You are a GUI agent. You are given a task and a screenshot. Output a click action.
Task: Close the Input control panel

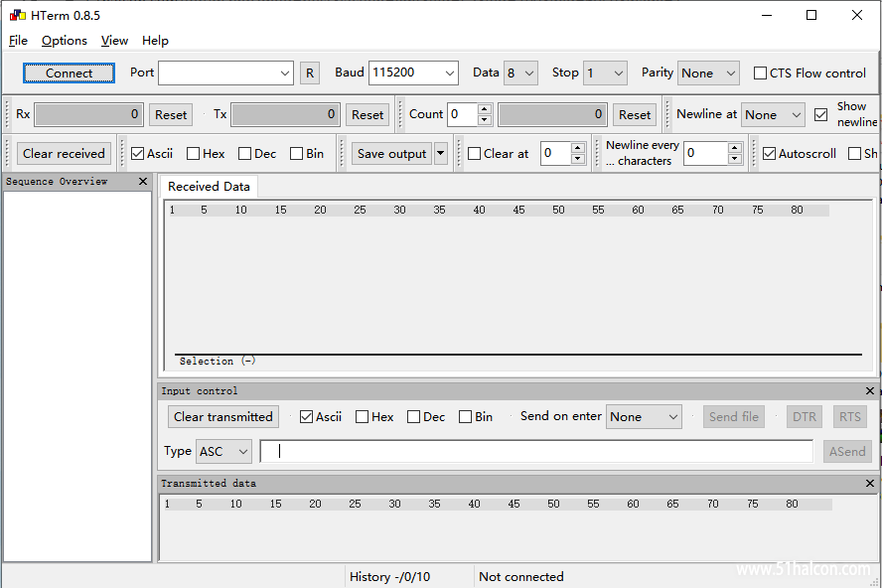click(x=870, y=390)
